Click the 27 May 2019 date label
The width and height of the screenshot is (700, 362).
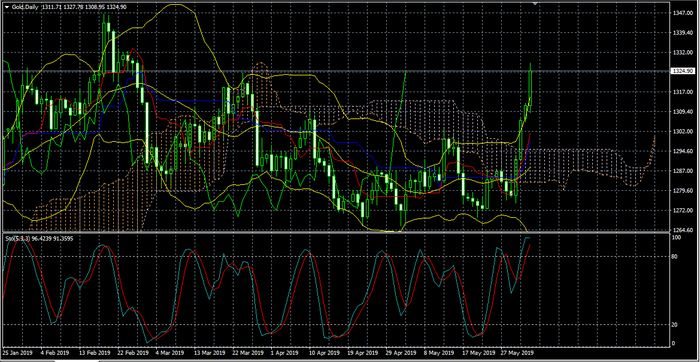tap(517, 353)
